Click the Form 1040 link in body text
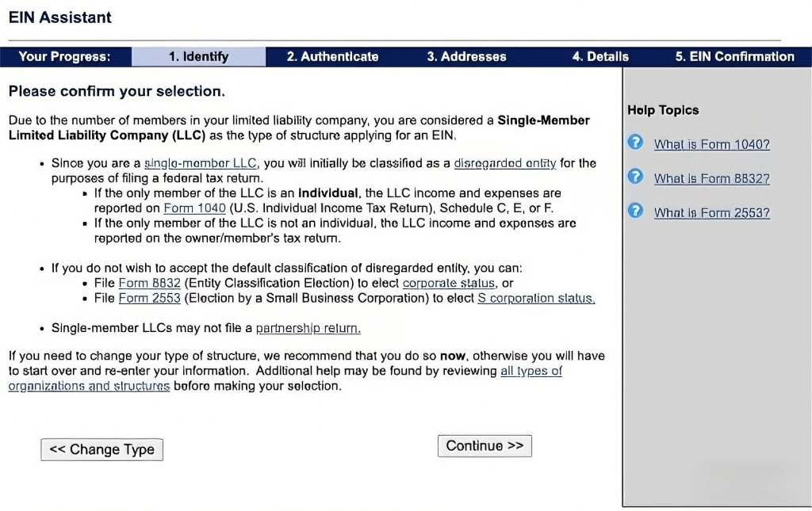The height and width of the screenshot is (511, 812). 183,208
